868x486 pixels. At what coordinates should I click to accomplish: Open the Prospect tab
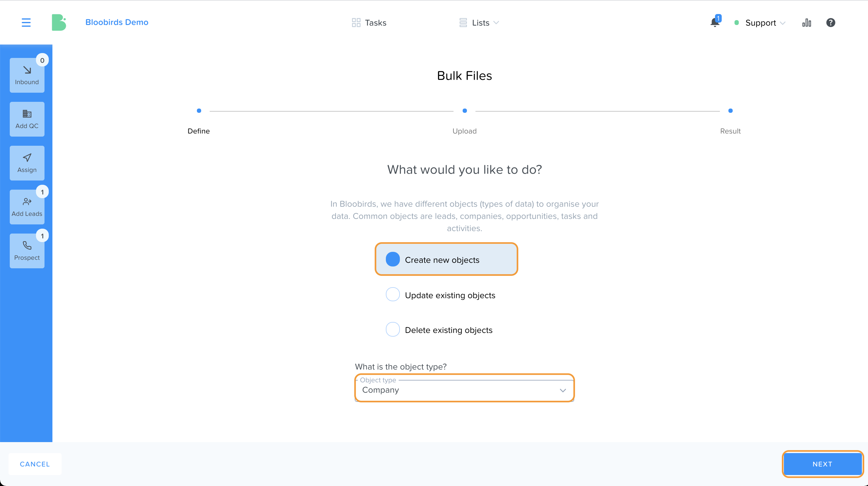click(27, 251)
